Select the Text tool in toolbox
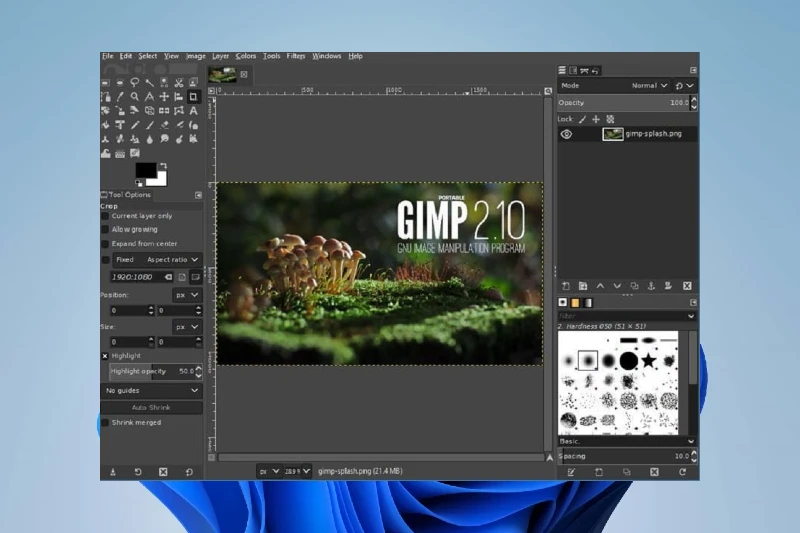The height and width of the screenshot is (533, 800). click(x=193, y=111)
